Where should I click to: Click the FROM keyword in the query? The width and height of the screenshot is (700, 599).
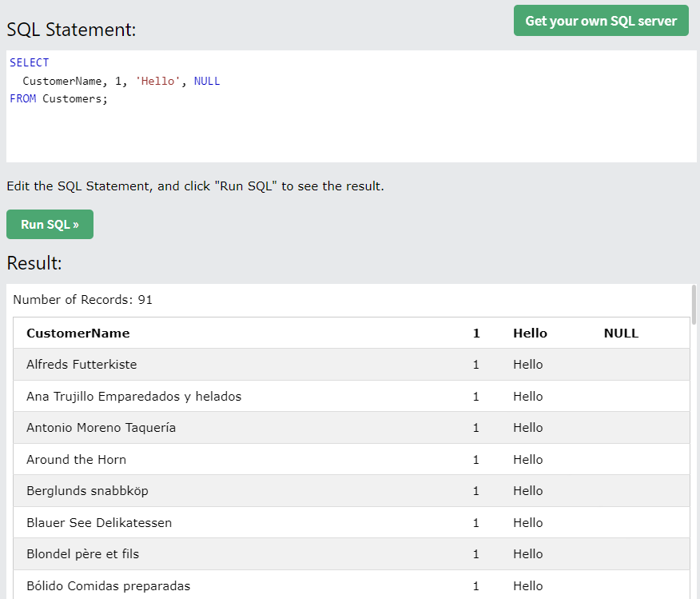22,98
